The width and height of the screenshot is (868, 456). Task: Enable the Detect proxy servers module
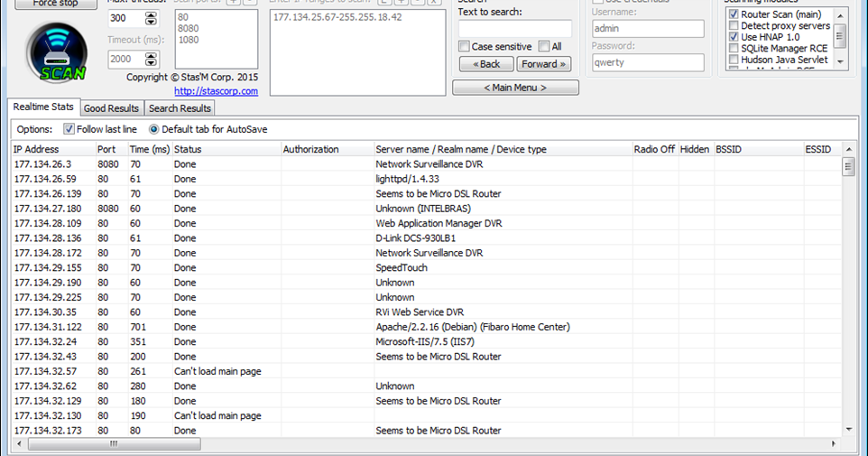tap(734, 25)
